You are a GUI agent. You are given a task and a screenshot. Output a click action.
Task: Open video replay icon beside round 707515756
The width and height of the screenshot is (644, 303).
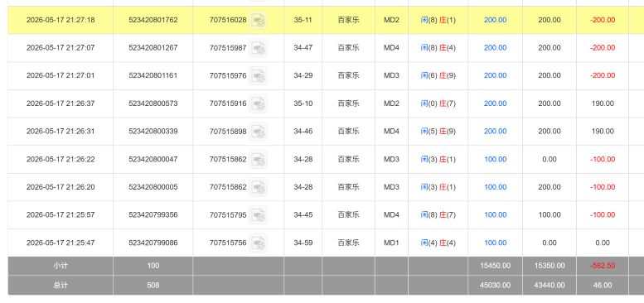coord(258,243)
